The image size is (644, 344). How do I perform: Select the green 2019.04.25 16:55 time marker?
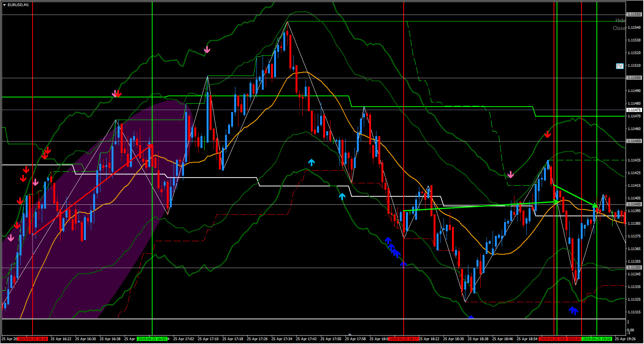152,339
